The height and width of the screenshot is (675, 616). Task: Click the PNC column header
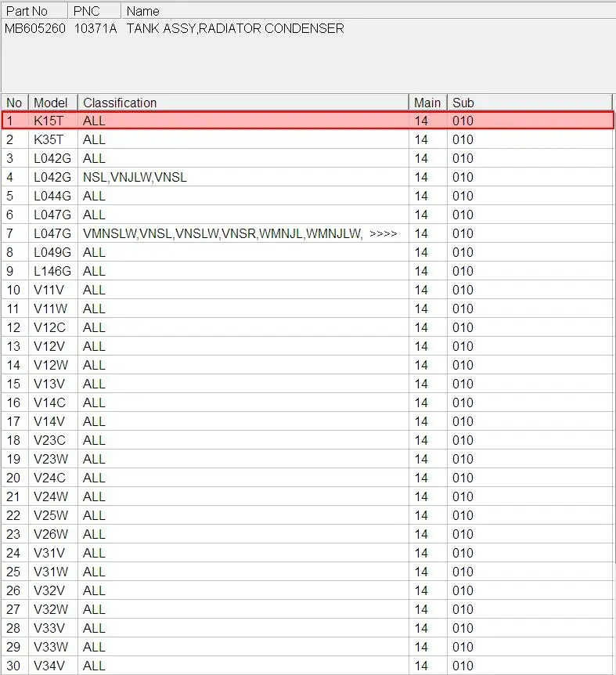click(x=94, y=11)
